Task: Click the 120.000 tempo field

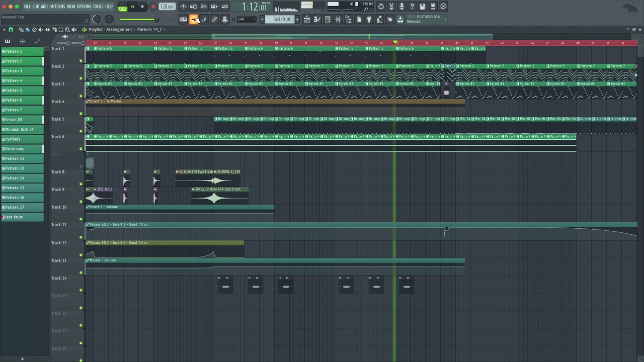Action: [168, 7]
